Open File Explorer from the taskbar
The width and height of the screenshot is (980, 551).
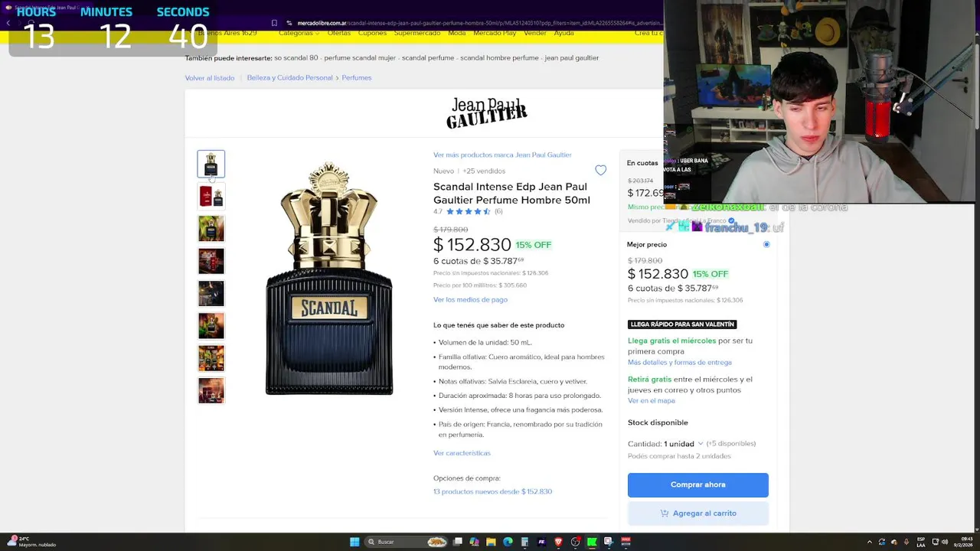coord(491,542)
